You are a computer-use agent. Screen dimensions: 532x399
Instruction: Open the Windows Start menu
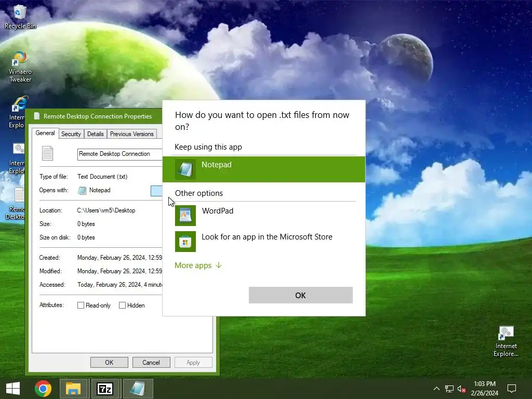click(13, 389)
